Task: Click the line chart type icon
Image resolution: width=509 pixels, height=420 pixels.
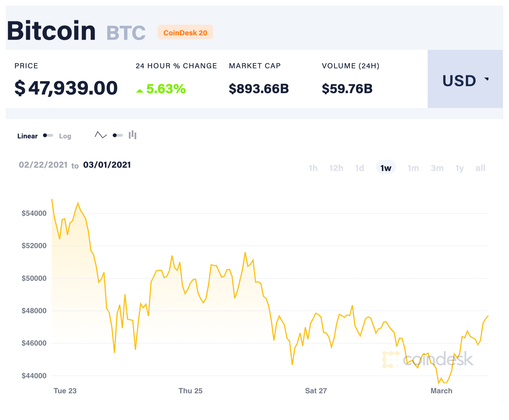Action: tap(101, 135)
